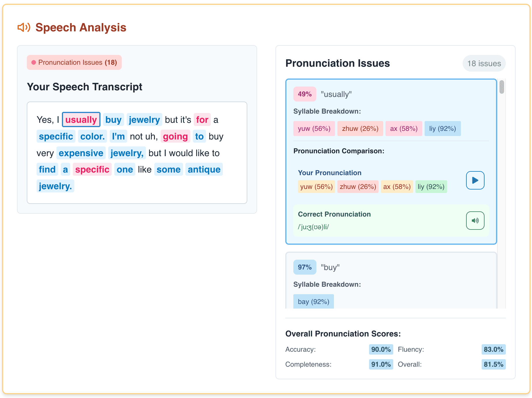Select the mispronounced word going
Image resolution: width=532 pixels, height=398 pixels.
coord(175,136)
